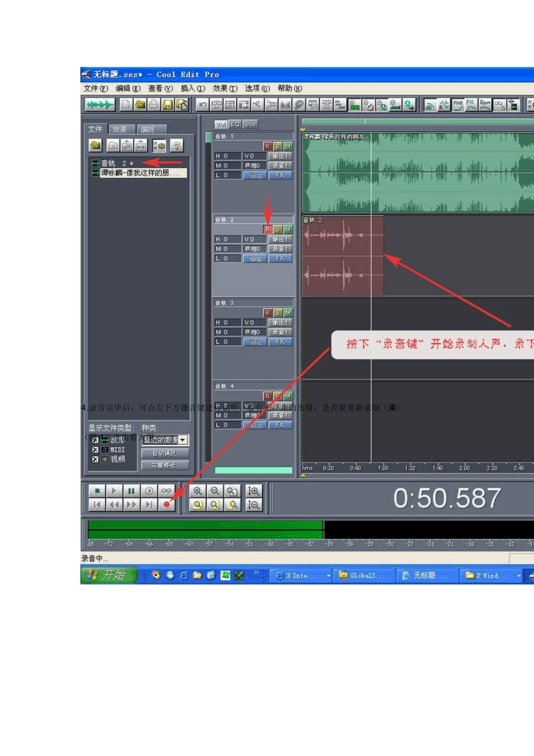
Task: Open the 文件 (File) menu
Action: click(96, 88)
